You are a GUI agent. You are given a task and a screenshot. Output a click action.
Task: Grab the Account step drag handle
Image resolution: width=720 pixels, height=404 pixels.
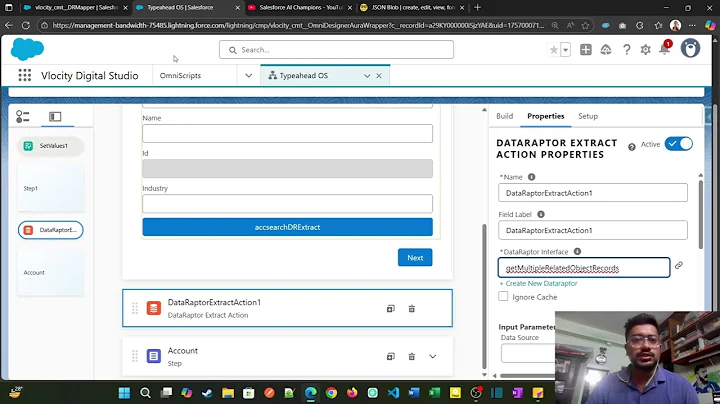(x=135, y=356)
